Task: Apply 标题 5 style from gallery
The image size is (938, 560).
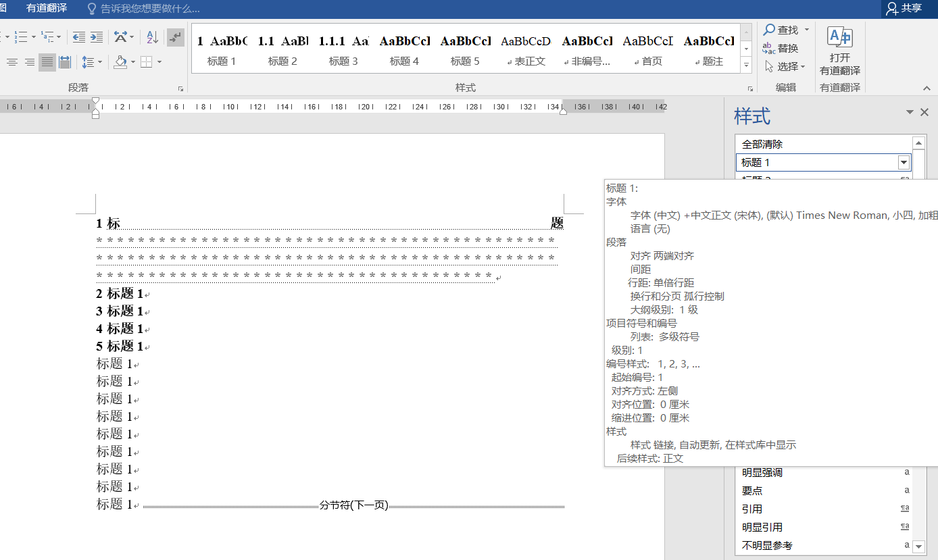Action: (x=465, y=49)
